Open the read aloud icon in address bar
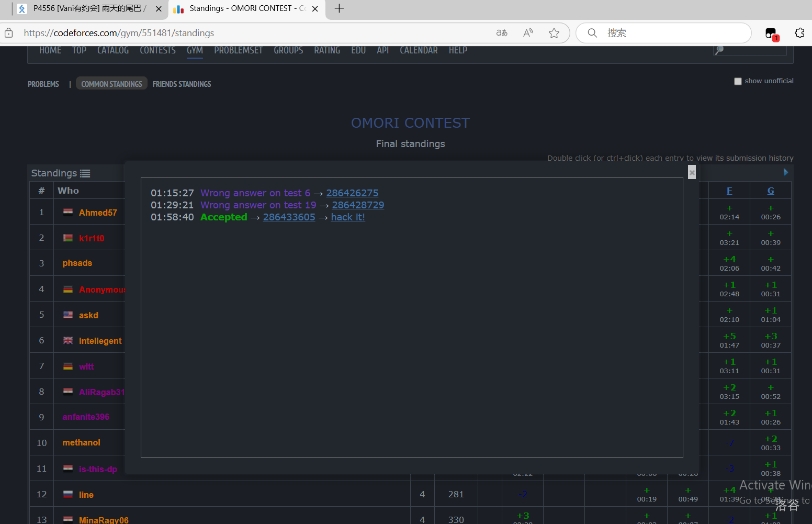Screen dimensions: 812x524 (528, 33)
